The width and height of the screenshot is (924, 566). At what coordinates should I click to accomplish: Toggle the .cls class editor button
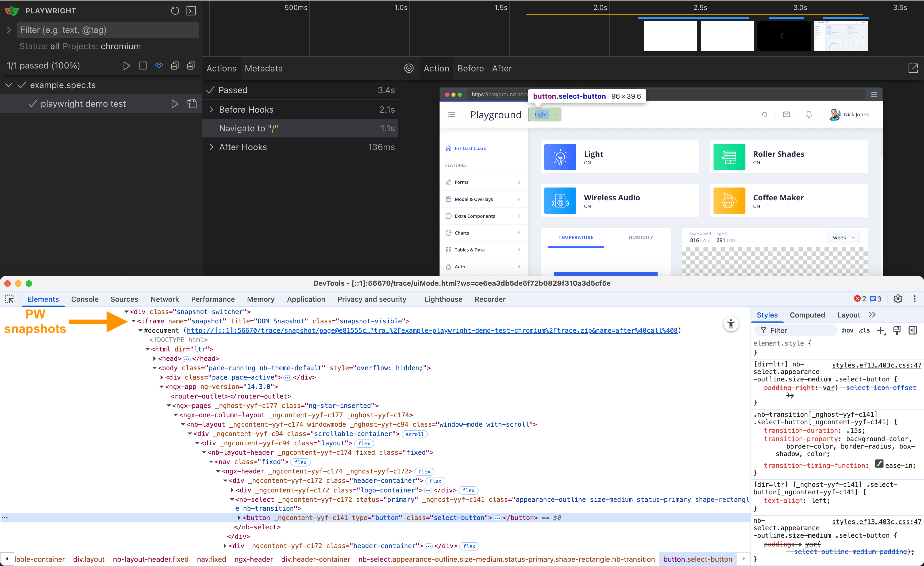[x=864, y=330]
